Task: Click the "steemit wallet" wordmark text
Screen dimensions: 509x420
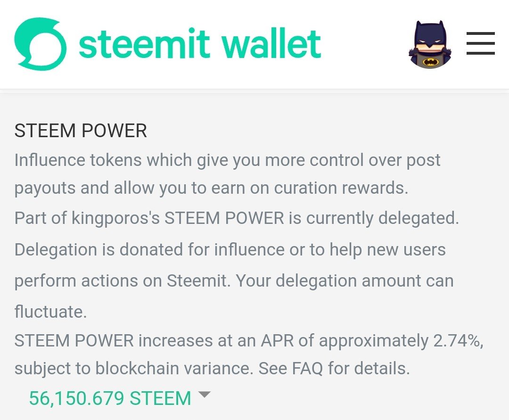Action: point(200,44)
